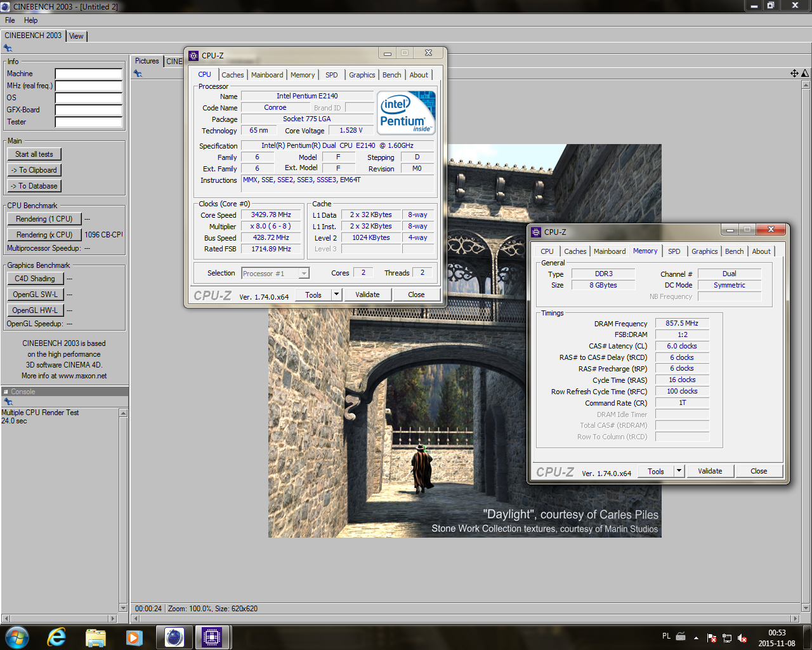Screen dimensions: 812x650
Task: Open Graphics tab in CPU-Z CPU window
Action: pos(362,75)
